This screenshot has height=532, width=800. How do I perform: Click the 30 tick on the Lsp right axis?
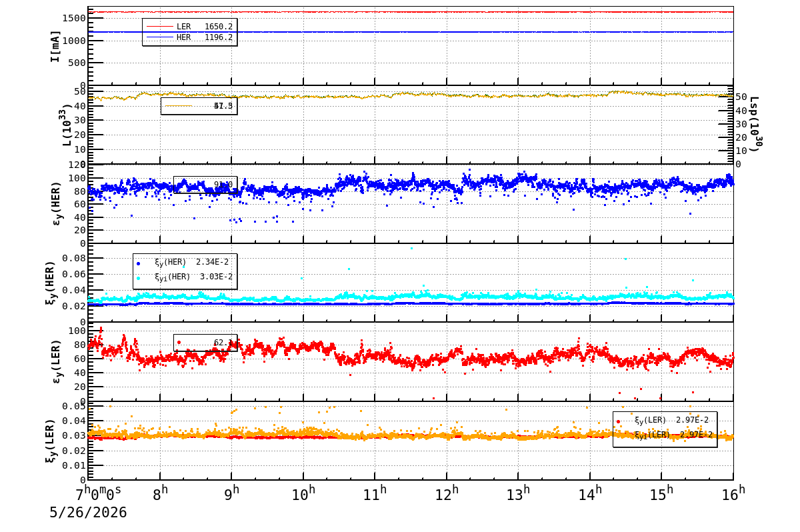pyautogui.click(x=742, y=124)
